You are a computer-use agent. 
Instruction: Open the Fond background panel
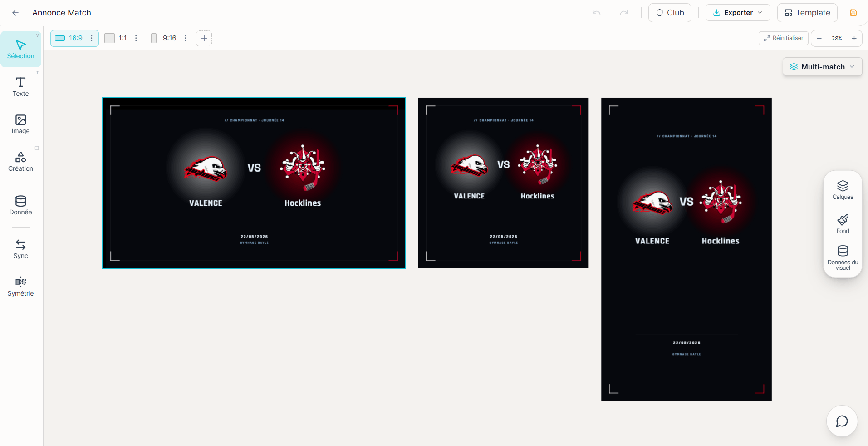coord(843,224)
